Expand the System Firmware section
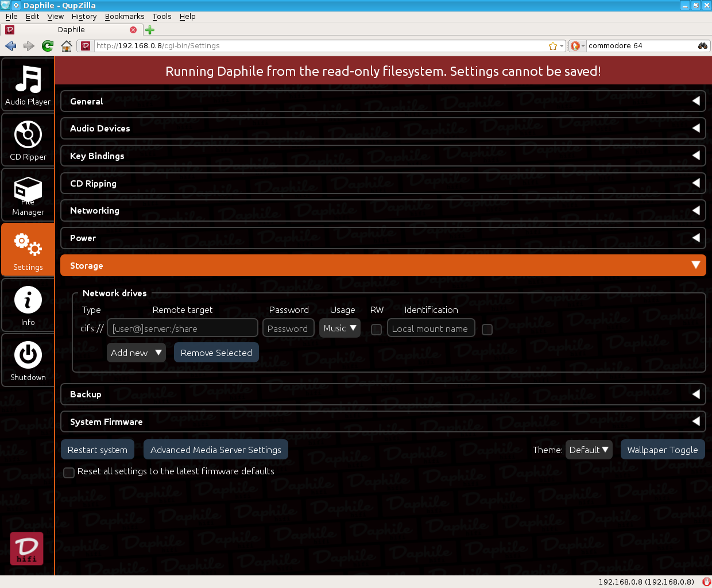This screenshot has width=712, height=588. click(383, 422)
